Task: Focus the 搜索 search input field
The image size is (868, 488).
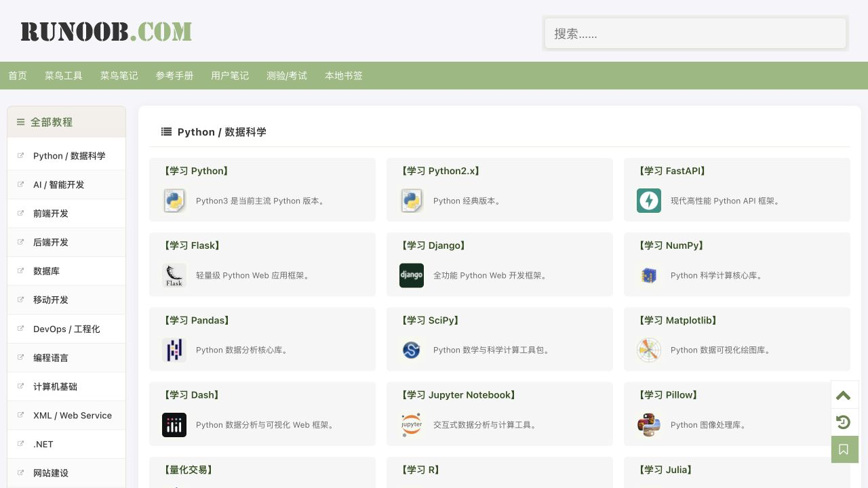Action: [696, 33]
